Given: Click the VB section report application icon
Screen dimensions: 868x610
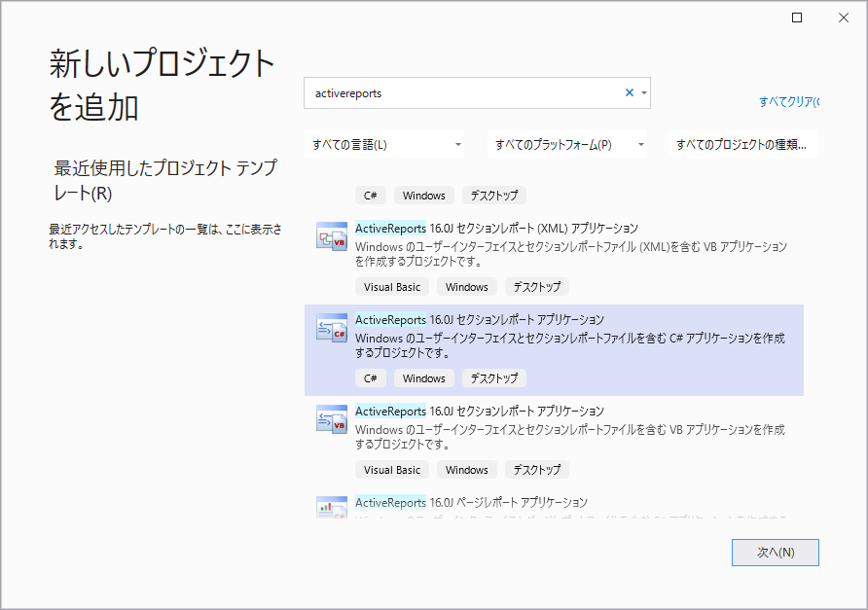Looking at the screenshot, I should (x=332, y=419).
